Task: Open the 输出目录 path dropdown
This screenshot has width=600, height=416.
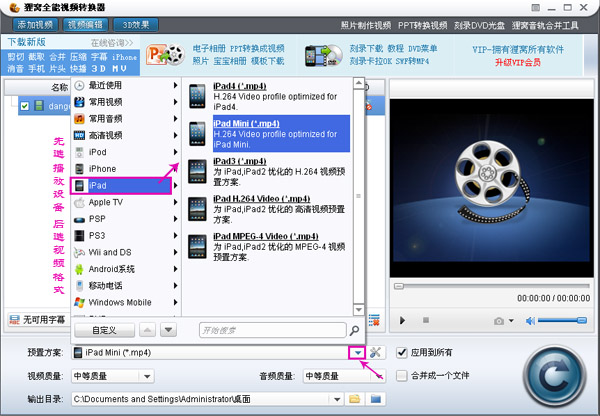Action: (x=337, y=400)
